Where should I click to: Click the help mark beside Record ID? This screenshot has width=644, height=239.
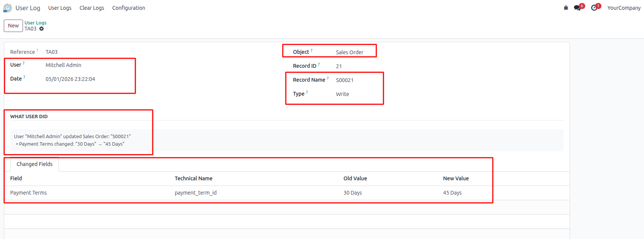[x=319, y=64]
